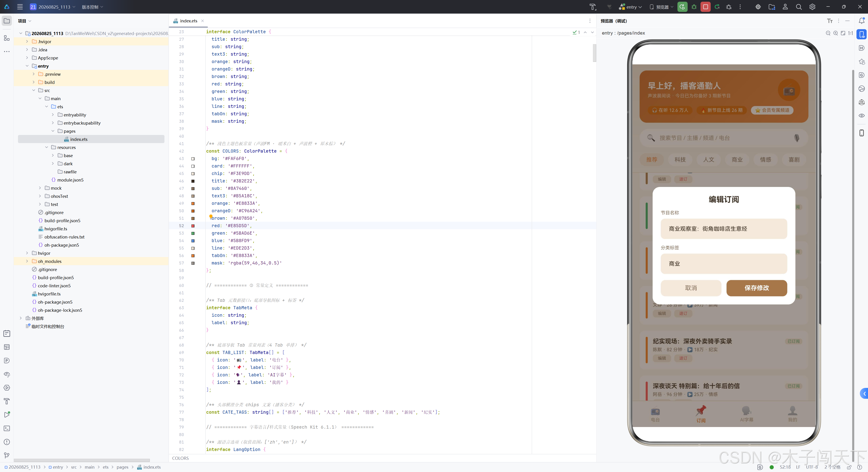Toggle the eye icon in right sidebar
The height and width of the screenshot is (472, 868).
coord(861,116)
